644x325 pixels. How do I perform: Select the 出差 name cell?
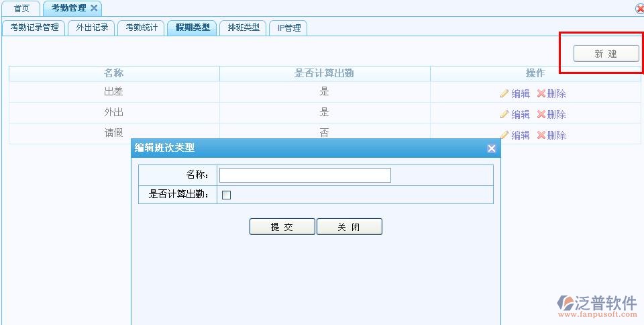pyautogui.click(x=114, y=91)
